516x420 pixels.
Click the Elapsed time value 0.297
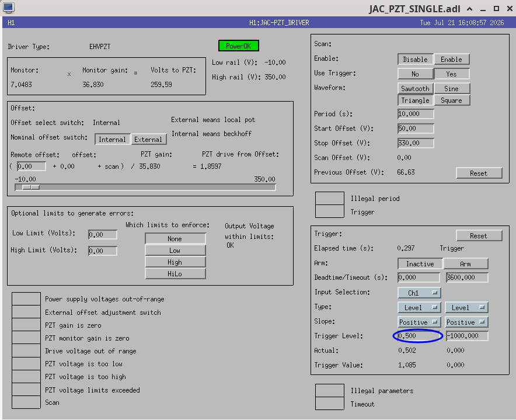pyautogui.click(x=406, y=248)
